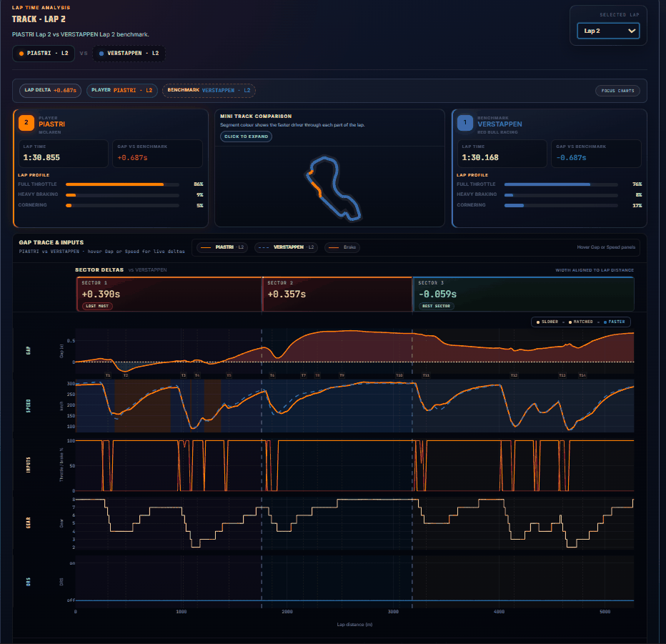666x644 pixels.
Task: Click the mini track map outline
Action: pyautogui.click(x=334, y=188)
